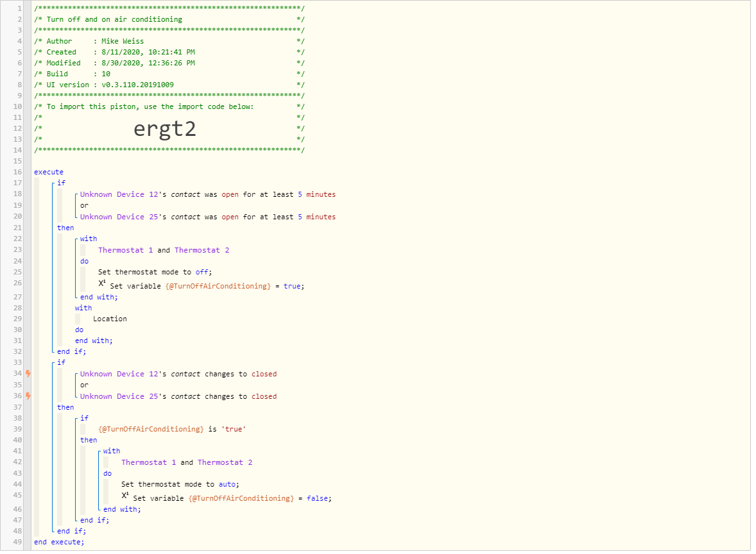Click the first 'if' block on line 17
Image resolution: width=756 pixels, height=554 pixels.
click(61, 183)
